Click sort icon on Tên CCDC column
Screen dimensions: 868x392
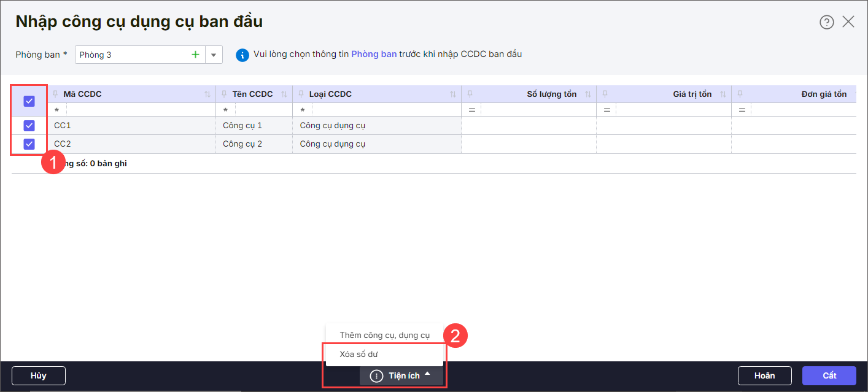284,94
